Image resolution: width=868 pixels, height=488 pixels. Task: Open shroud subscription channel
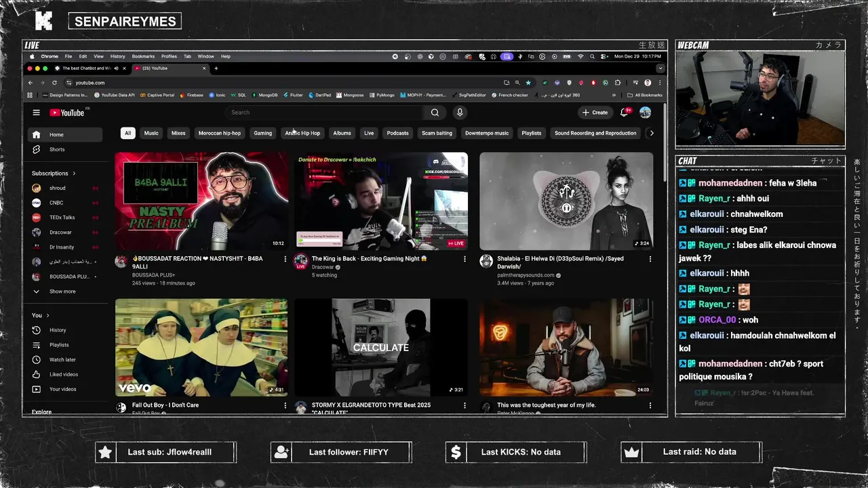[x=66, y=188]
